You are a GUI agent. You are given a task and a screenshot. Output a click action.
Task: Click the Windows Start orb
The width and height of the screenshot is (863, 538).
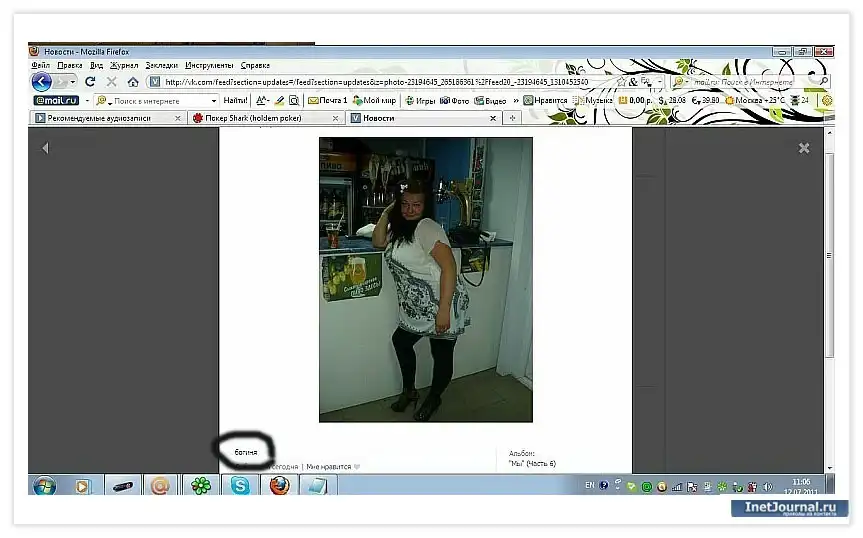[45, 486]
